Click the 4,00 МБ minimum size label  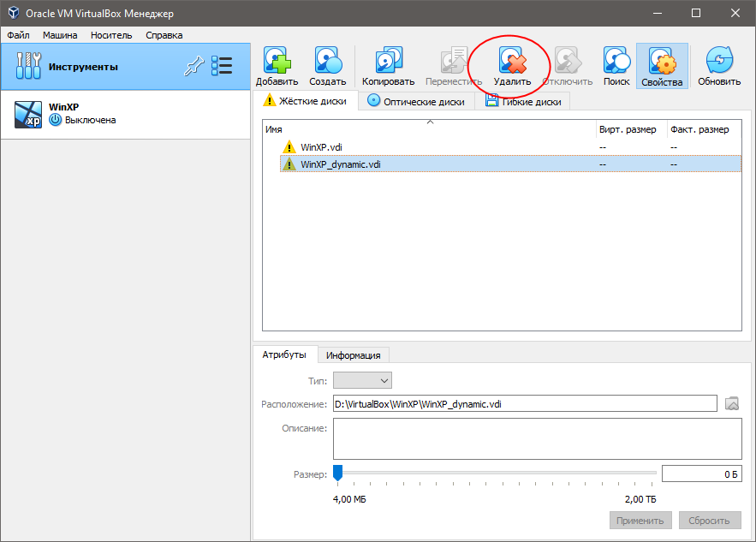pyautogui.click(x=349, y=499)
